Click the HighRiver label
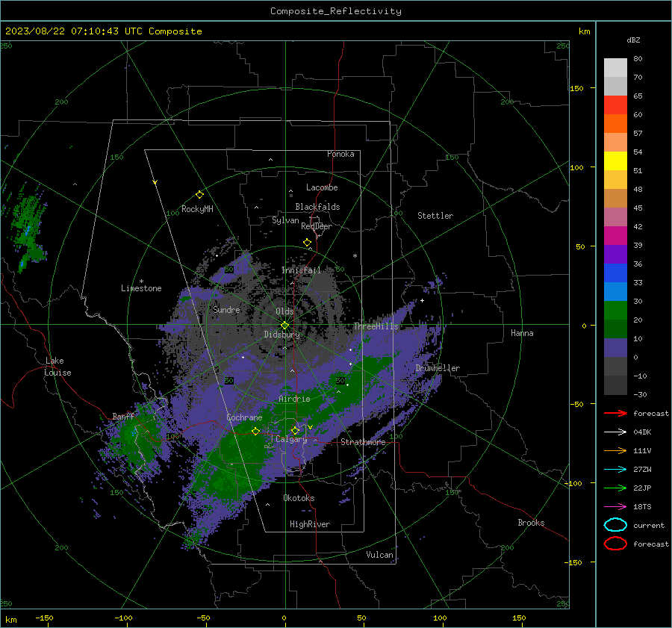Screen dimensions: 672x628 [x=310, y=524]
